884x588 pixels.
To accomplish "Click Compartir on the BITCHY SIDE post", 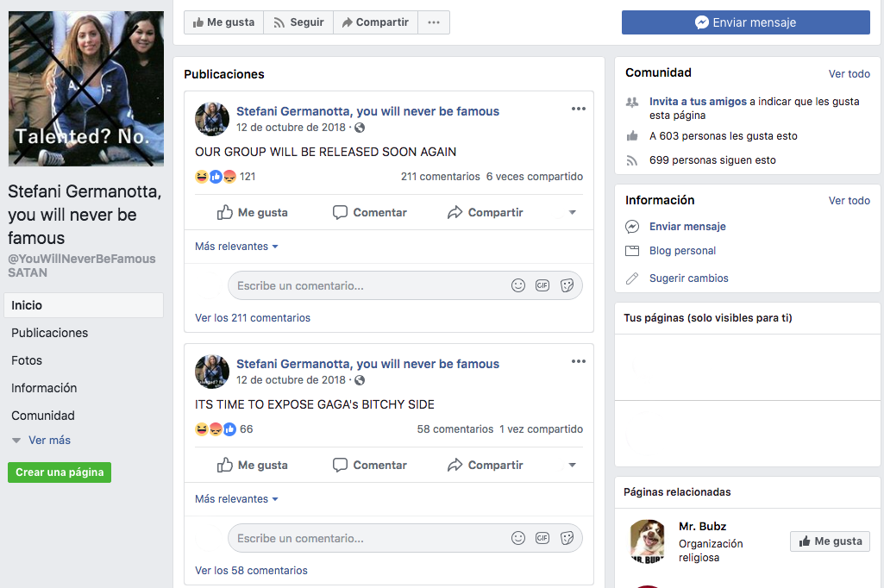I will [x=486, y=465].
